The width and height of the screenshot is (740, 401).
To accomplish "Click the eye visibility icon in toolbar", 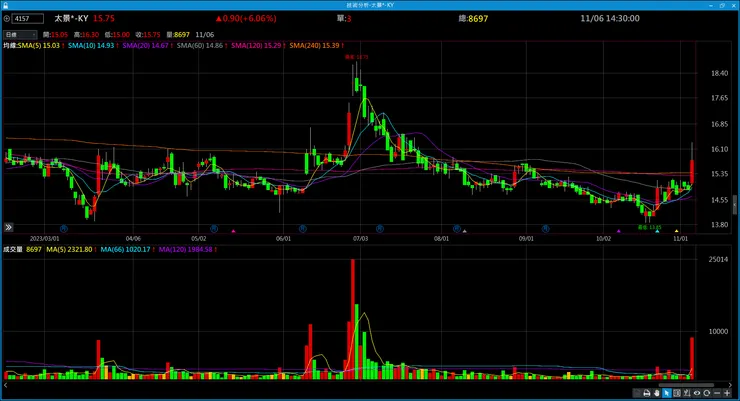I will (x=697, y=393).
